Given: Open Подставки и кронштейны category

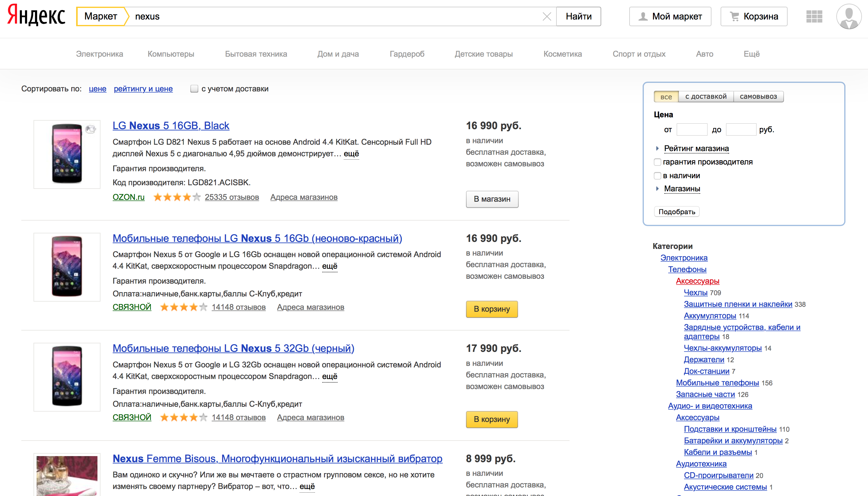Looking at the screenshot, I should [x=730, y=429].
